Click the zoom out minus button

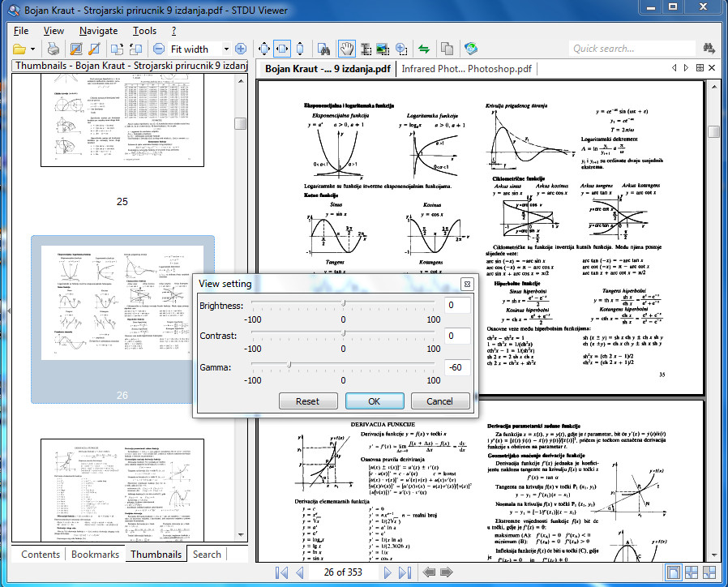click(159, 49)
